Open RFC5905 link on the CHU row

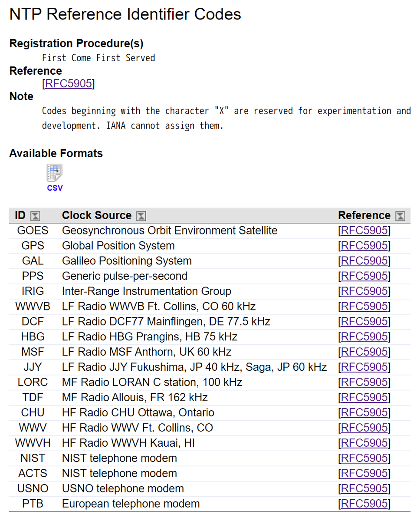[364, 412]
